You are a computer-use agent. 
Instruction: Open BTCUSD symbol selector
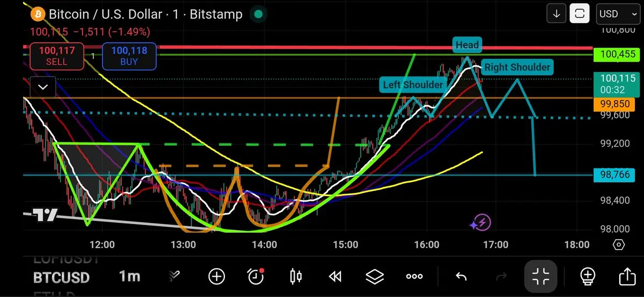pos(61,278)
